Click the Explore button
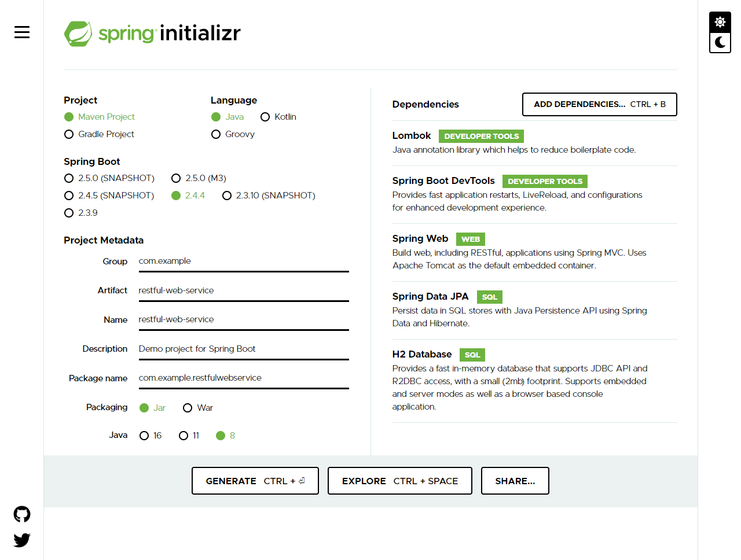741x560 pixels. click(399, 480)
